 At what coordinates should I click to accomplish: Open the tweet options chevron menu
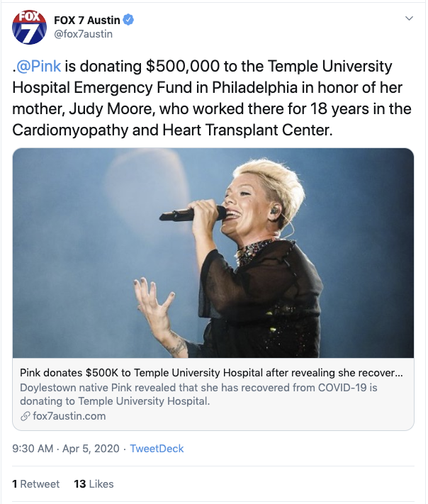[409, 17]
